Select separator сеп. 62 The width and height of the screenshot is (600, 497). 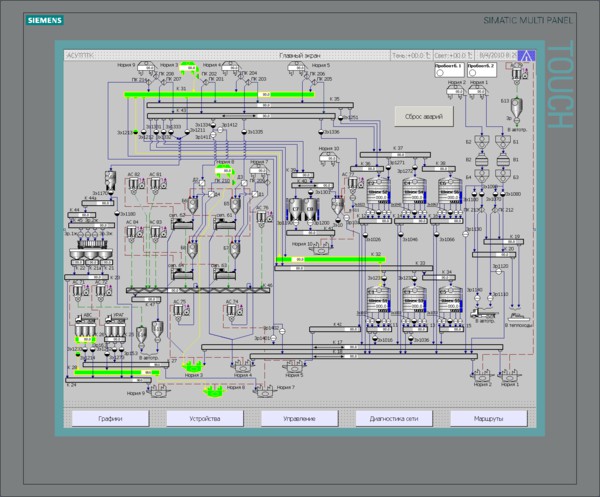(183, 224)
